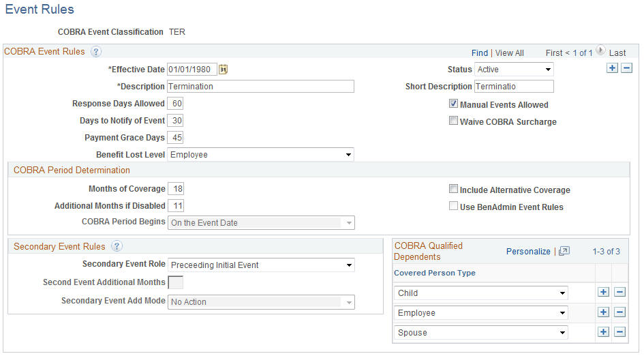Enable Waive COBRA Surcharge
The image size is (644, 356).
click(453, 121)
